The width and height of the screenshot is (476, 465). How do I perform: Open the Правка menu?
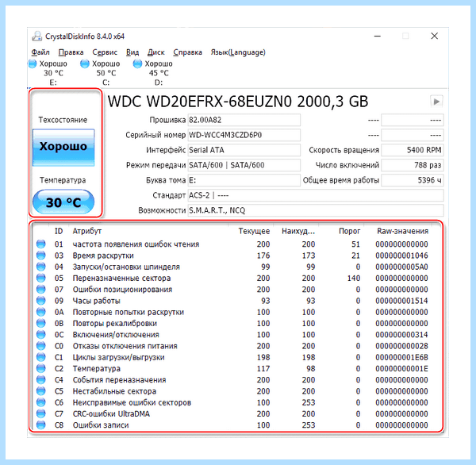(x=71, y=52)
